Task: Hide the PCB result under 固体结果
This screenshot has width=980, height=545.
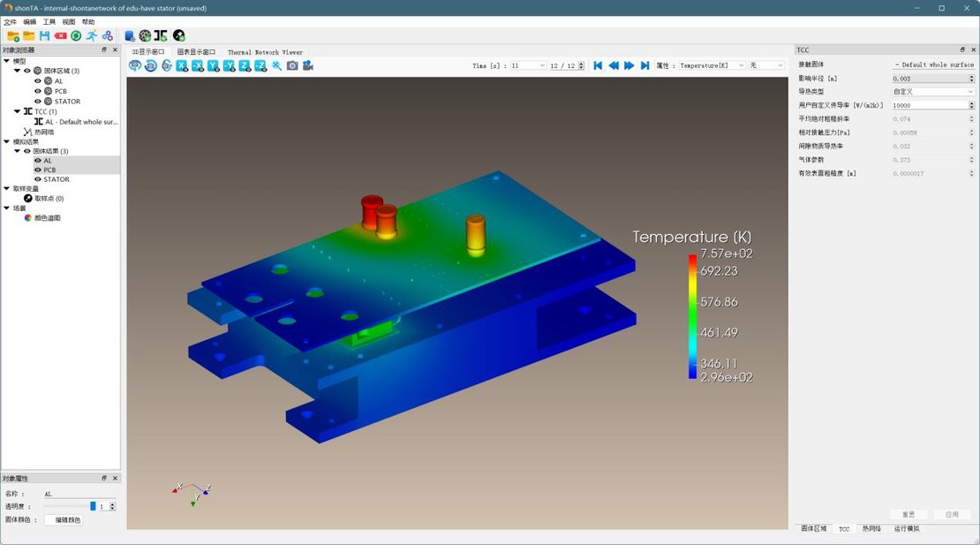Action: (38, 170)
